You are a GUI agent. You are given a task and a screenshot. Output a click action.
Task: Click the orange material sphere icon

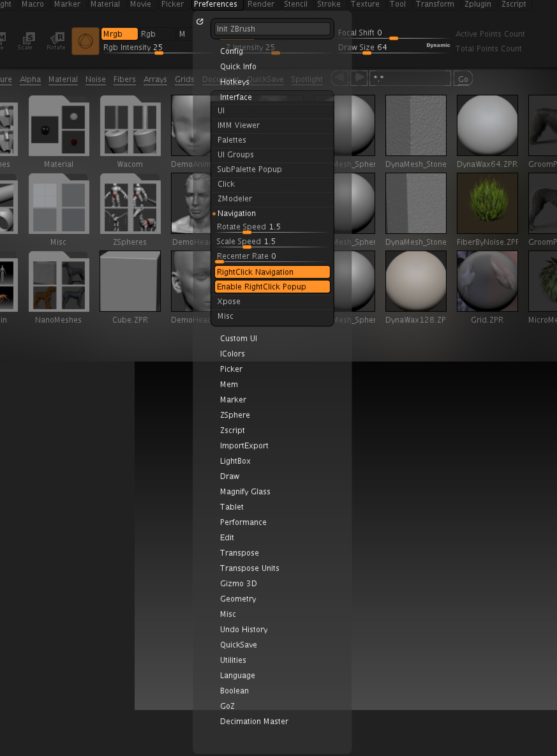tap(85, 41)
